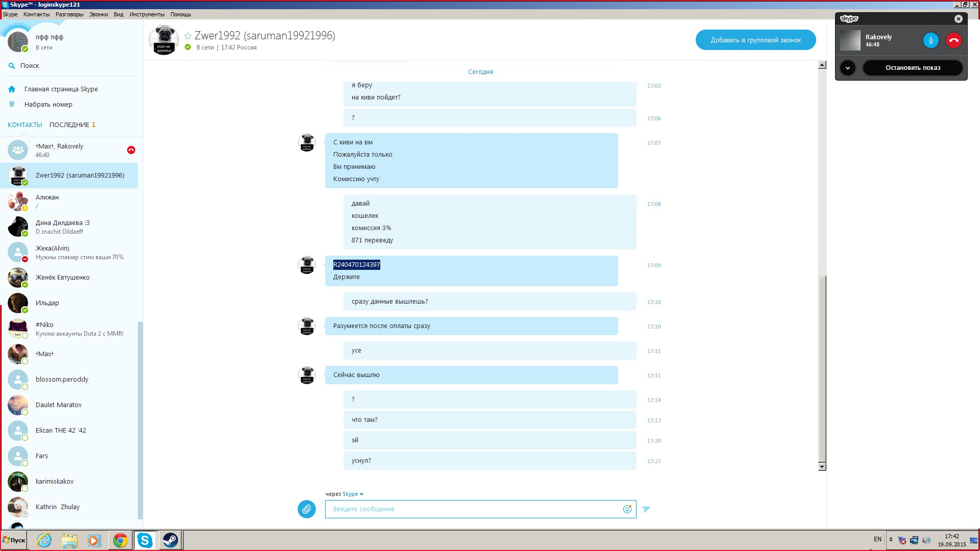Screen dimensions: 980x551
Task: Open the Skype menu
Action: pos(10,14)
